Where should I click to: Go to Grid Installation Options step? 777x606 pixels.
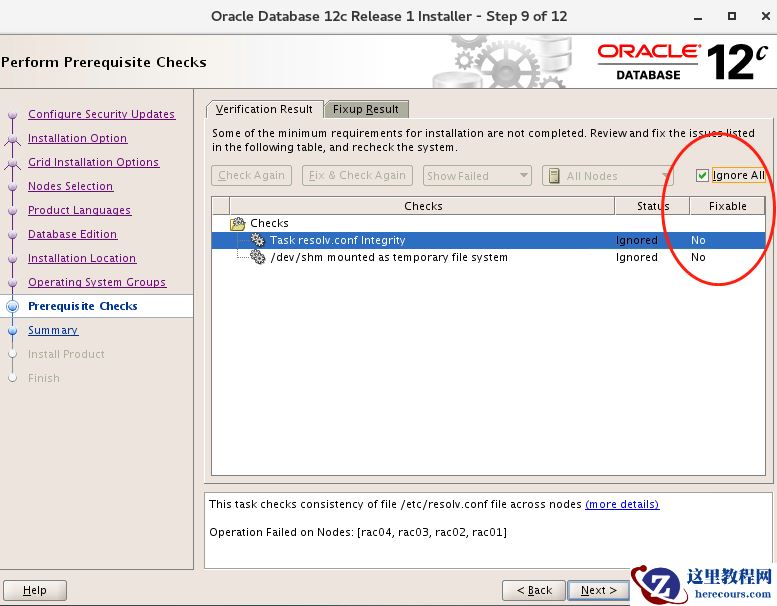pyautogui.click(x=94, y=162)
